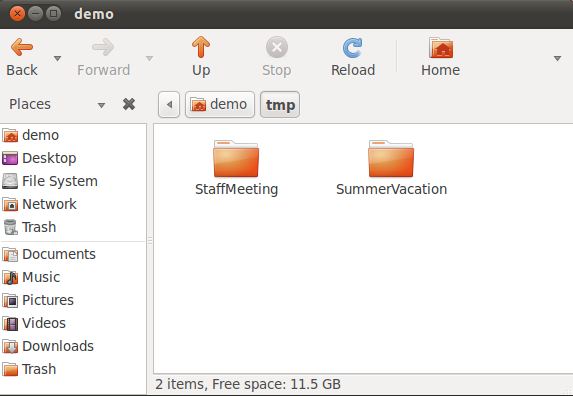
Task: Select demo in the path bar
Action: pos(220,105)
